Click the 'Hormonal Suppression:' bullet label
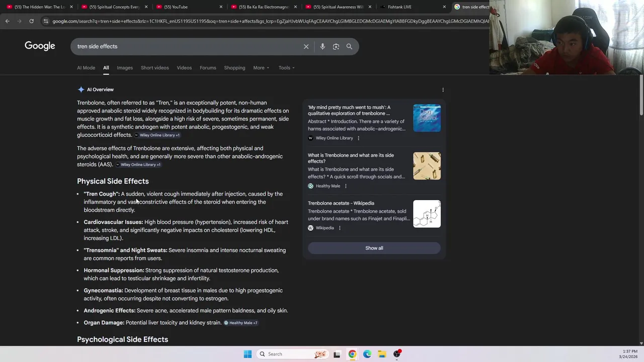 pyautogui.click(x=114, y=270)
